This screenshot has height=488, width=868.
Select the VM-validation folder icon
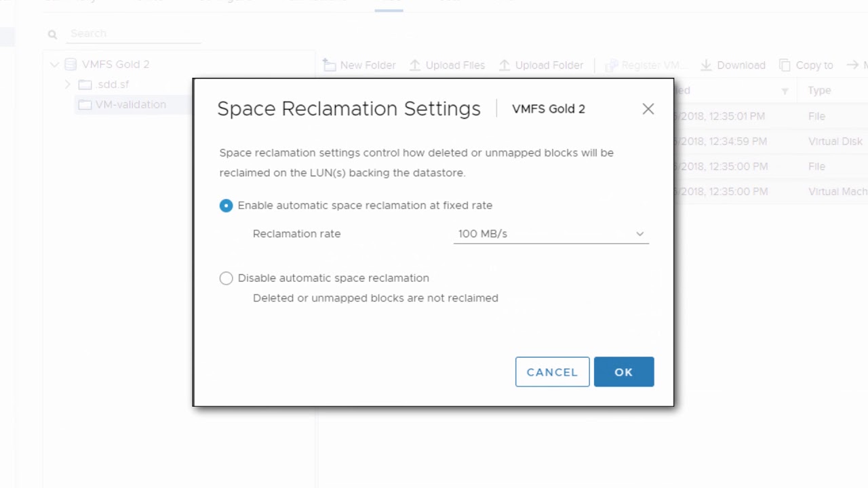pyautogui.click(x=85, y=104)
